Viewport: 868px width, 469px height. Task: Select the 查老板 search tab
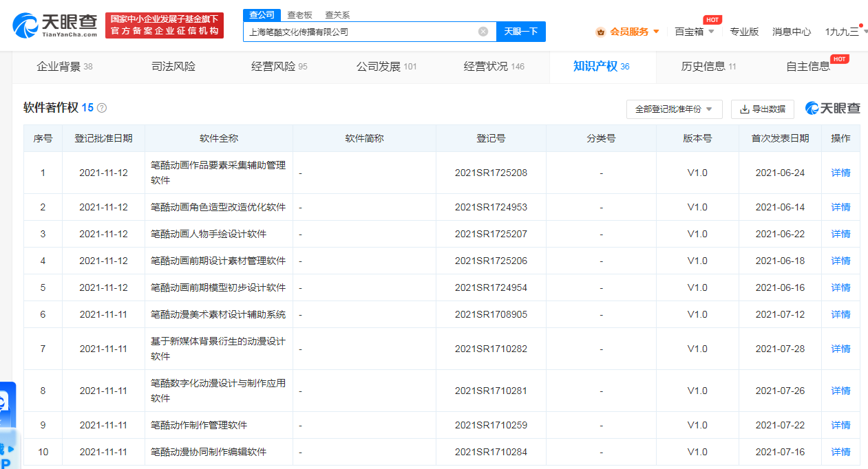(x=299, y=14)
